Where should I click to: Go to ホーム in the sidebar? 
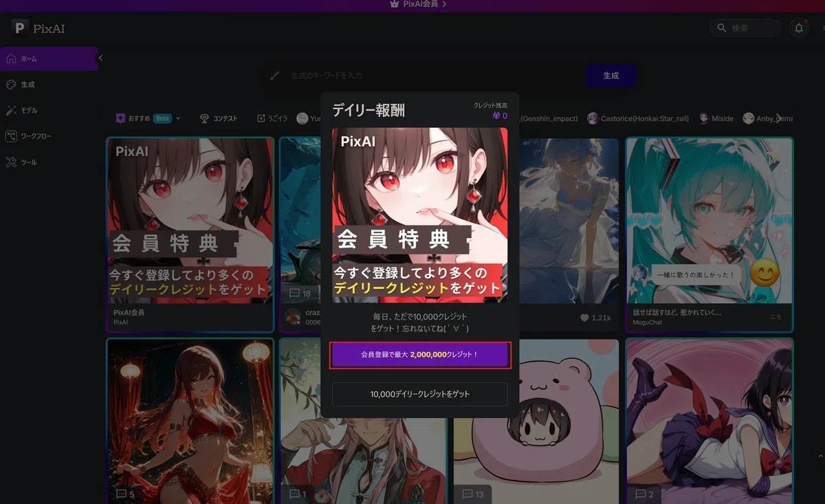[x=49, y=58]
